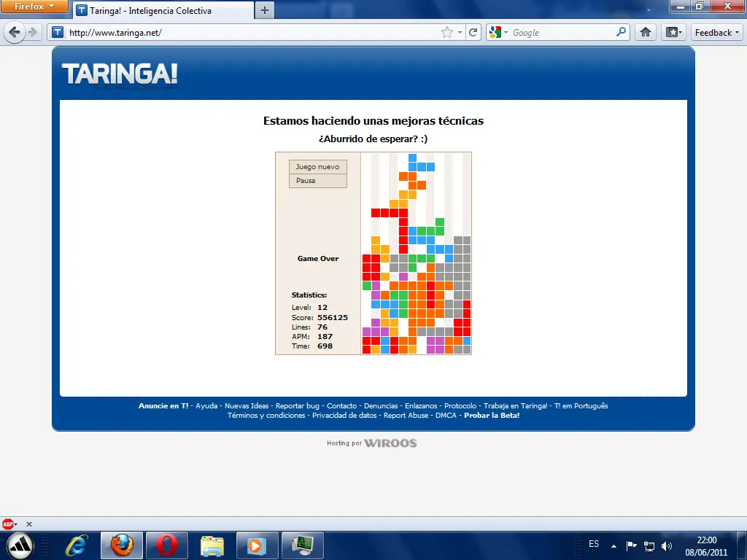The height and width of the screenshot is (560, 747).
Task: Open the Feedback dropdown button
Action: click(x=716, y=32)
